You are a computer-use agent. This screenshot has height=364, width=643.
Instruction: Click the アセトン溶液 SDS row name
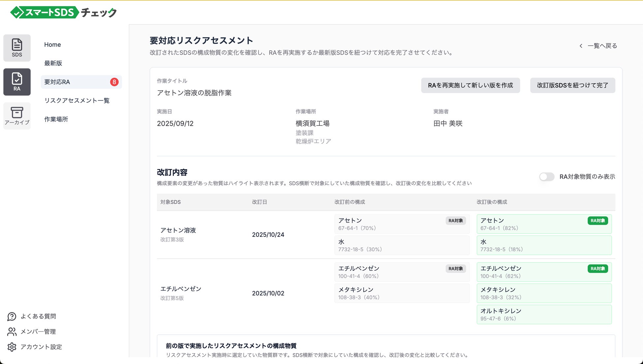(x=178, y=230)
